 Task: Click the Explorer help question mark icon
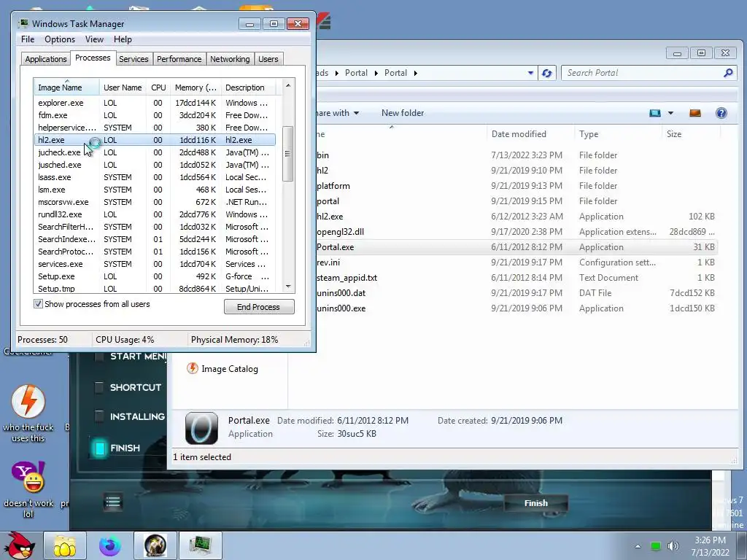coord(721,113)
